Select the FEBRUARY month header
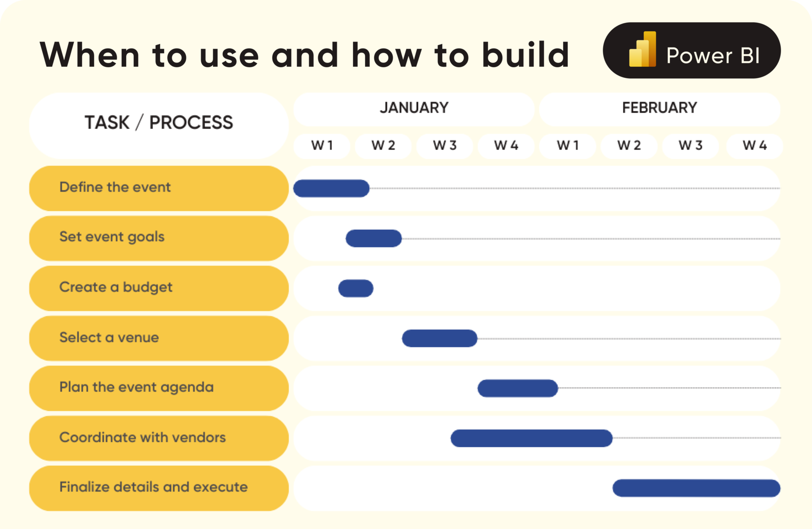Screen dimensions: 812x529 pyautogui.click(x=659, y=108)
